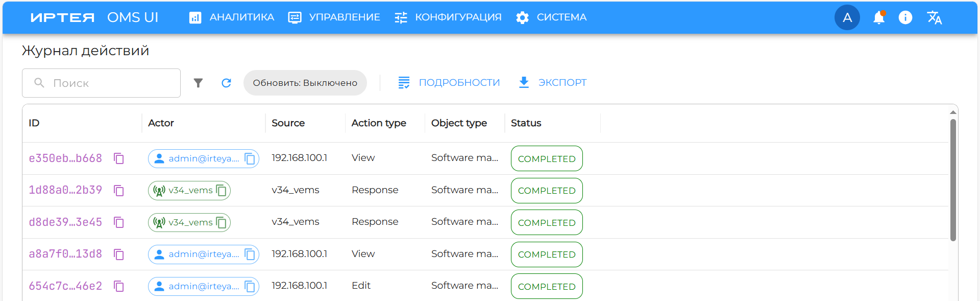This screenshot has width=980, height=301.
Task: Copy ID 654c7c...46e2
Action: tap(119, 286)
